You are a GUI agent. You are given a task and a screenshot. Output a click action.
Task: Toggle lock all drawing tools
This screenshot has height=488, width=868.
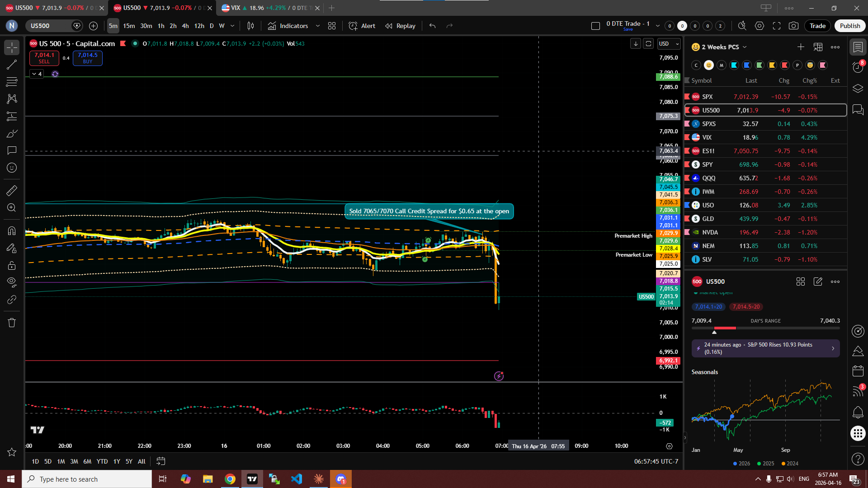point(12,265)
